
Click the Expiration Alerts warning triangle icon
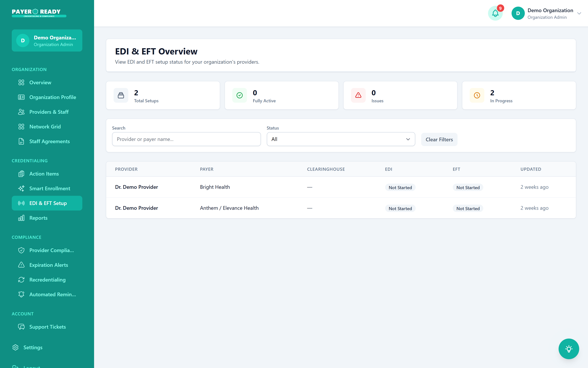[x=21, y=265]
